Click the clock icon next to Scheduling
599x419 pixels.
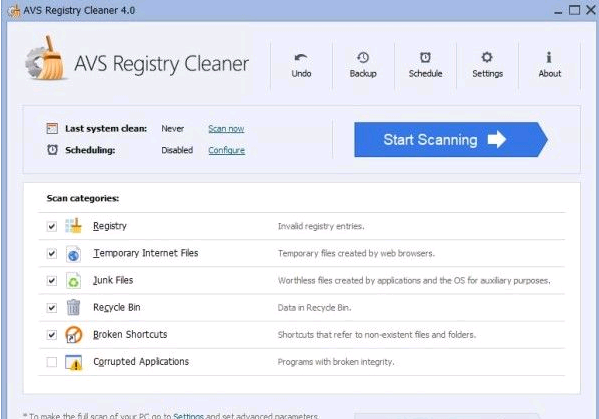pyautogui.click(x=52, y=150)
